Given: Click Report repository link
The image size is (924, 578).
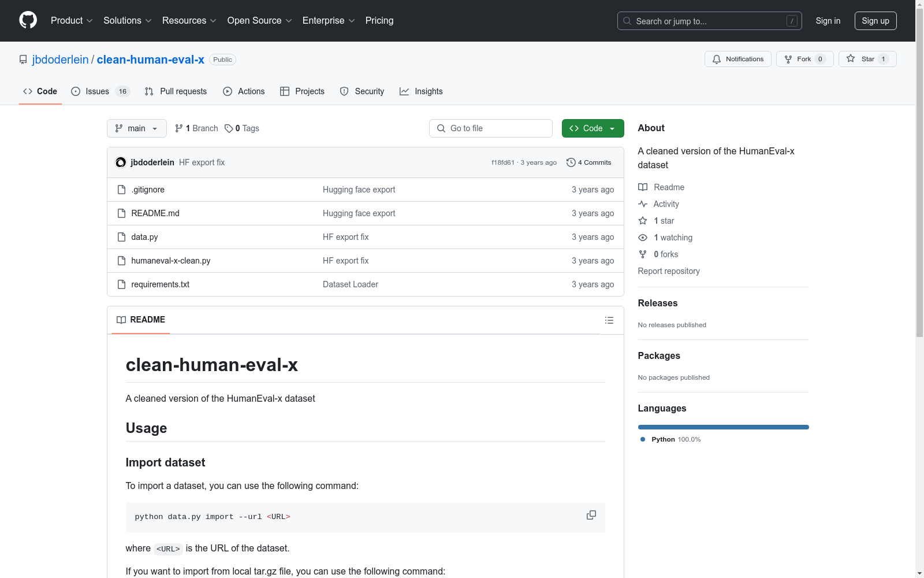Looking at the screenshot, I should point(669,271).
